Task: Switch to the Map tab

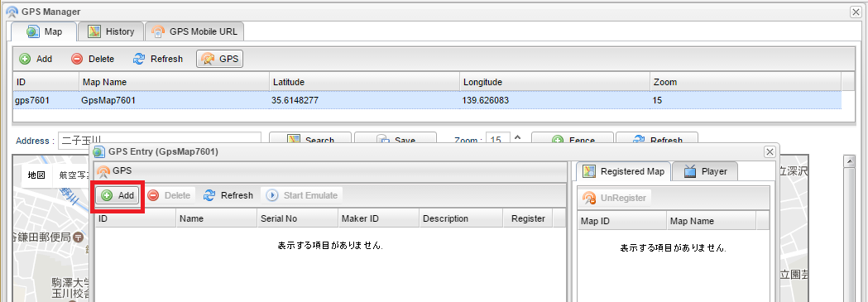Action: tap(45, 31)
